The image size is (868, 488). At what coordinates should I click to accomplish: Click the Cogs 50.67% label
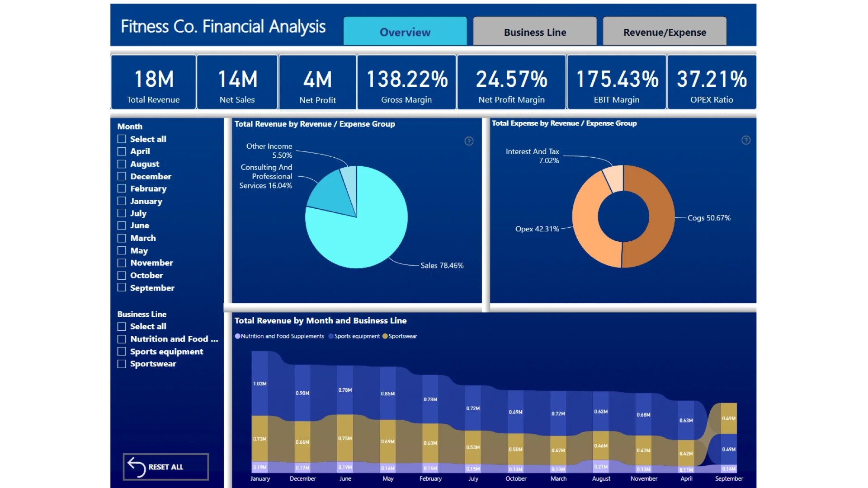[709, 218]
